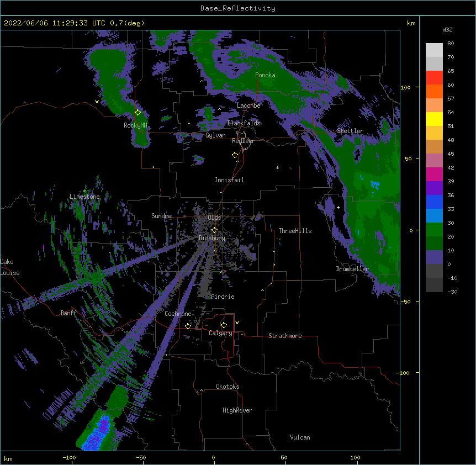Click the km unit label at top right
The width and height of the screenshot is (476, 465).
pos(411,23)
